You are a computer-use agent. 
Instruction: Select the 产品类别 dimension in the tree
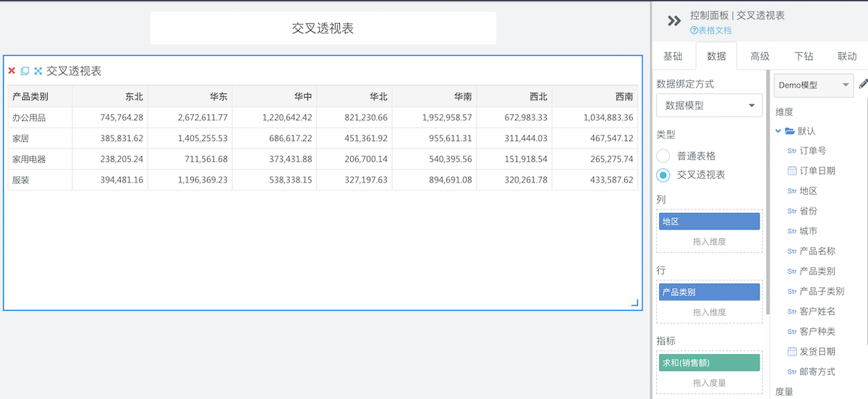pyautogui.click(x=817, y=271)
